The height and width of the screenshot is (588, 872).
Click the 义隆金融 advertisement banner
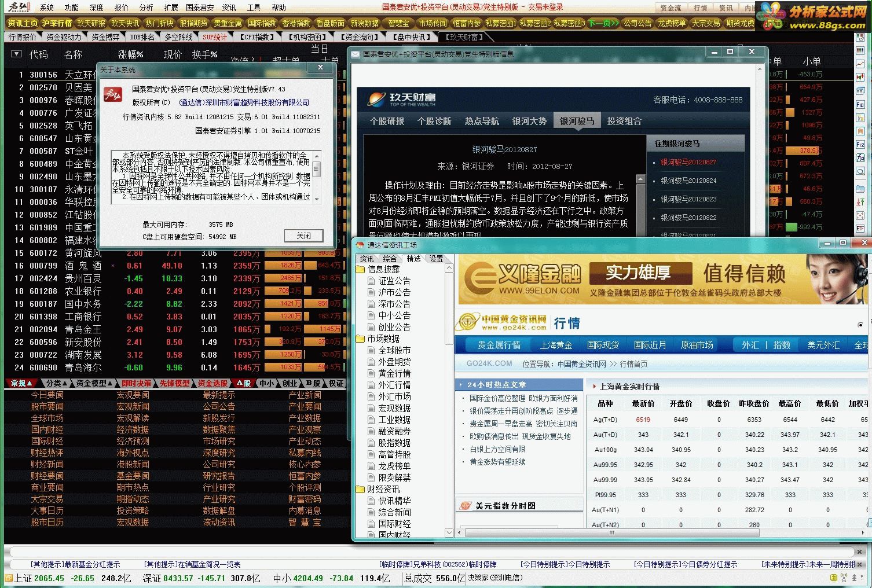coord(664,280)
